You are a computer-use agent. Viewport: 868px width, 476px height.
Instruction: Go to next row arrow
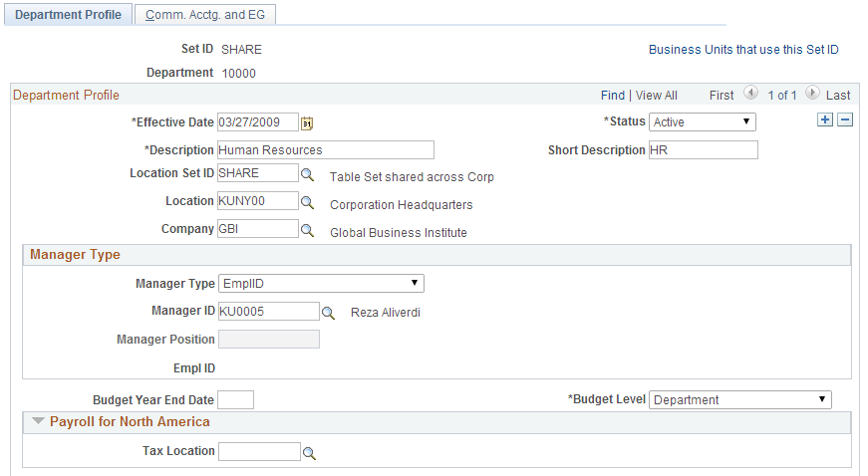click(x=812, y=93)
